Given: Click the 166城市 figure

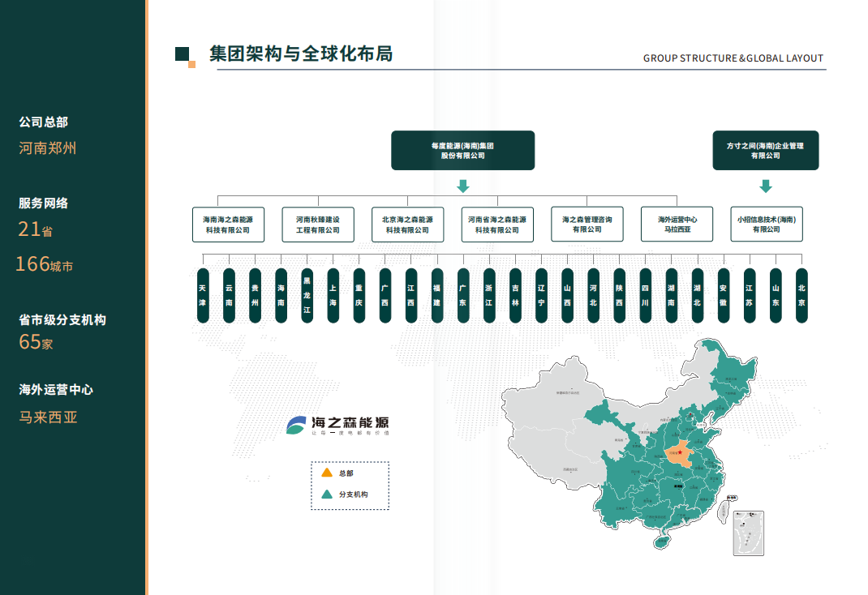Looking at the screenshot, I should click(45, 264).
